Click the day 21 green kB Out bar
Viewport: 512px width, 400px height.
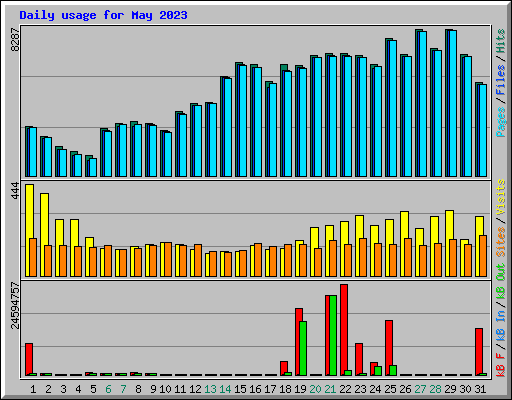(333, 335)
